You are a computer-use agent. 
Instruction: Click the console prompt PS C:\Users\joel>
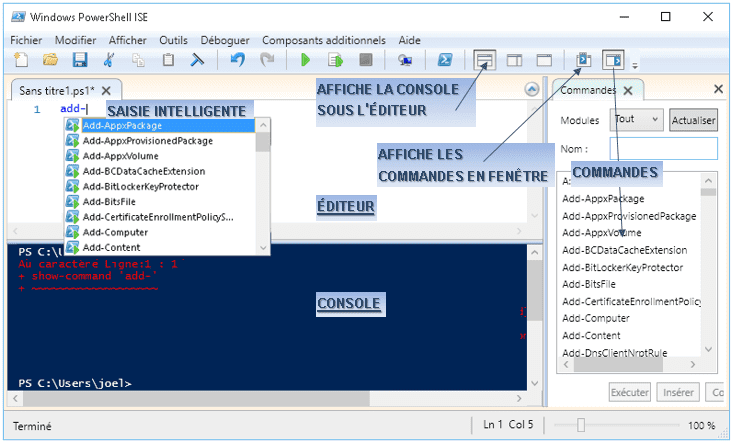[x=75, y=383]
